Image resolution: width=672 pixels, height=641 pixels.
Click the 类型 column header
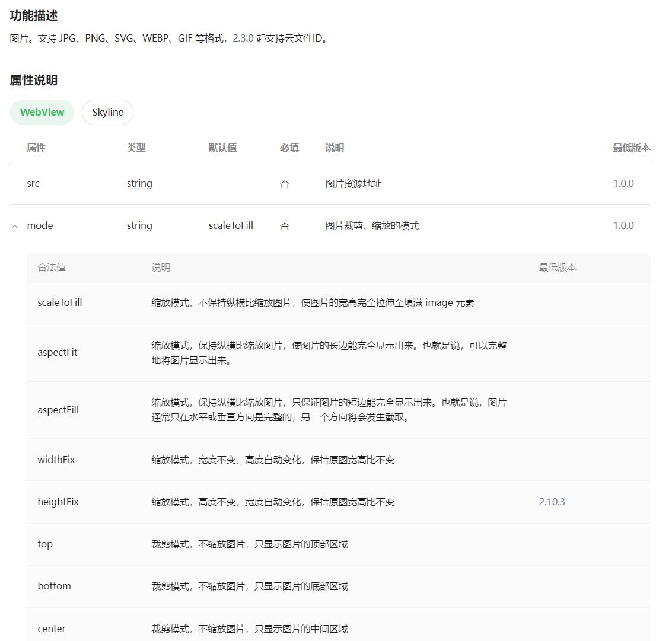[x=136, y=148]
